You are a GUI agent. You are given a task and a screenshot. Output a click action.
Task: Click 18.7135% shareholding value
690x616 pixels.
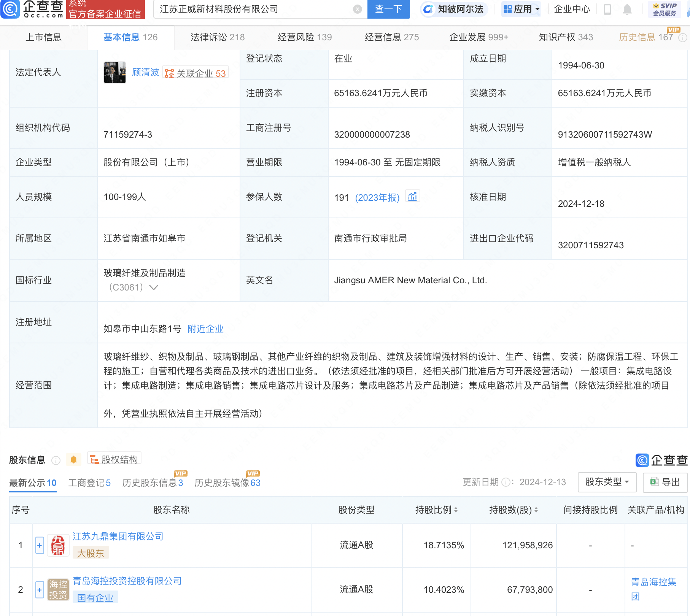(x=444, y=545)
